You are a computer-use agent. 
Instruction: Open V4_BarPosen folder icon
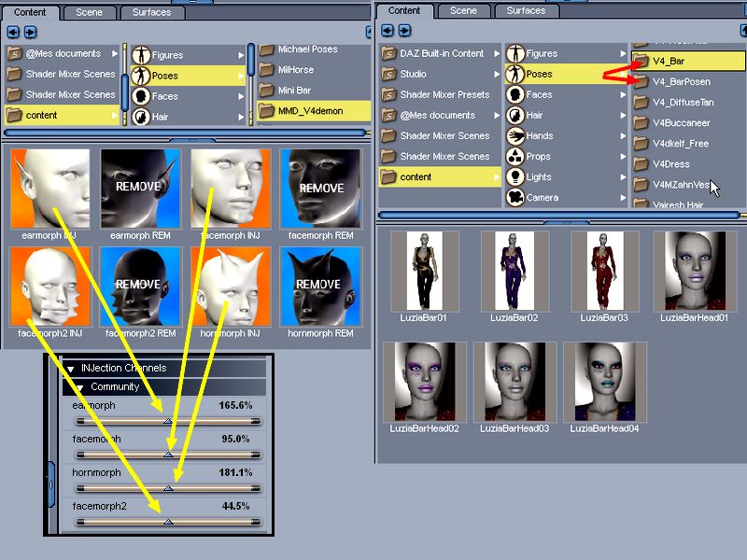coord(641,81)
